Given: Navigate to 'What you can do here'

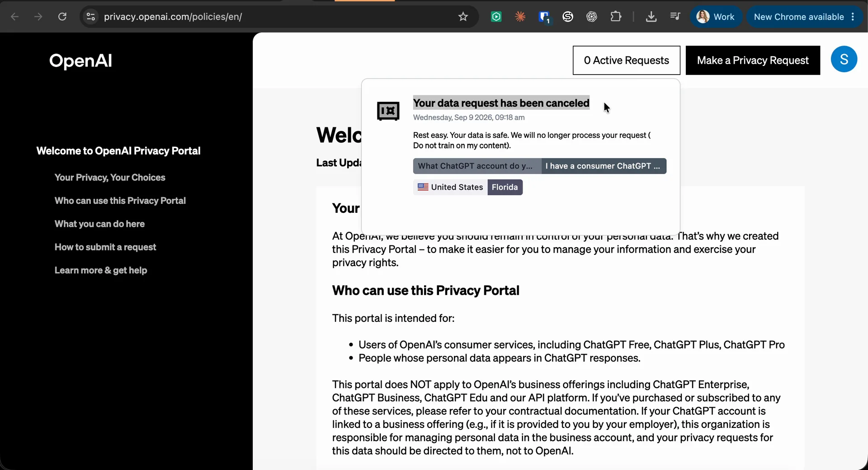Looking at the screenshot, I should [99, 224].
